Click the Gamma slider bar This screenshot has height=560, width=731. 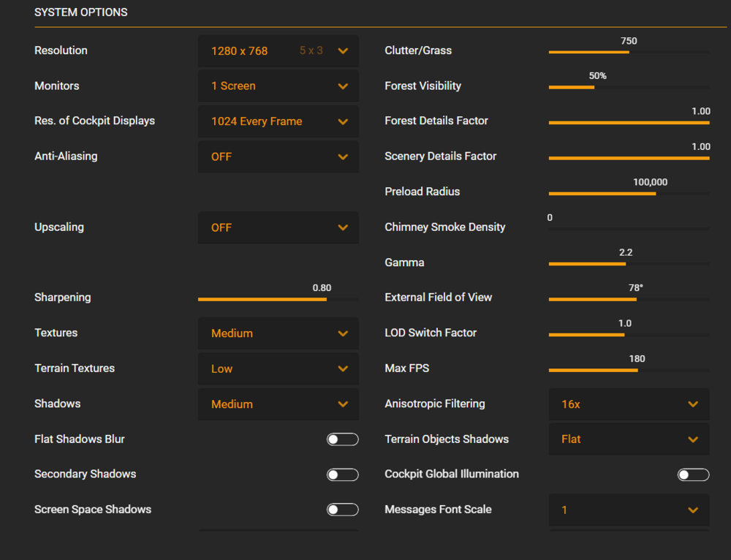629,264
